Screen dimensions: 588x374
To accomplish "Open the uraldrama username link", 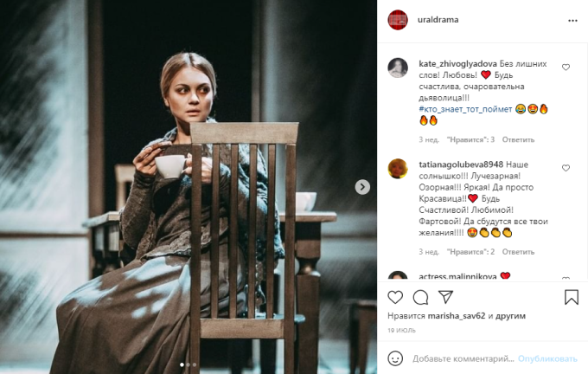I will (438, 19).
